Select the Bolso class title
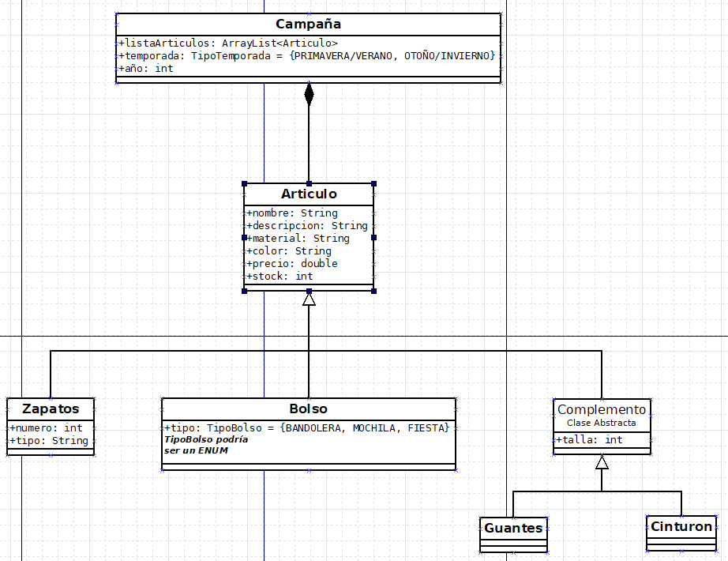 pyautogui.click(x=308, y=409)
